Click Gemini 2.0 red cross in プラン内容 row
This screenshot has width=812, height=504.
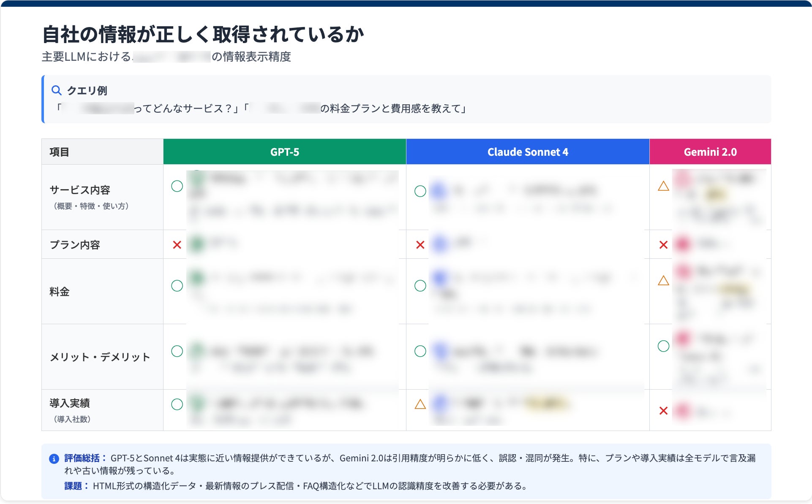(663, 245)
